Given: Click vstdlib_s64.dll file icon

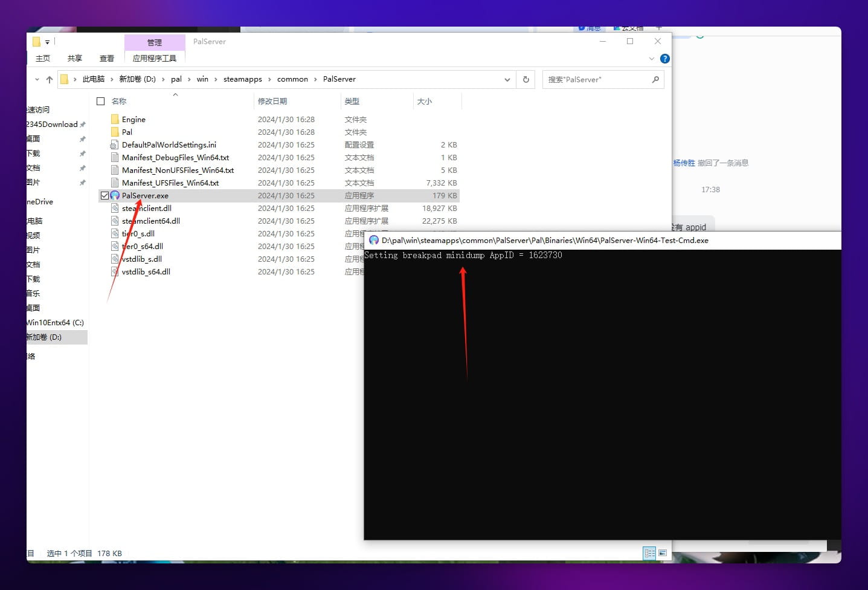Looking at the screenshot, I should coord(115,272).
